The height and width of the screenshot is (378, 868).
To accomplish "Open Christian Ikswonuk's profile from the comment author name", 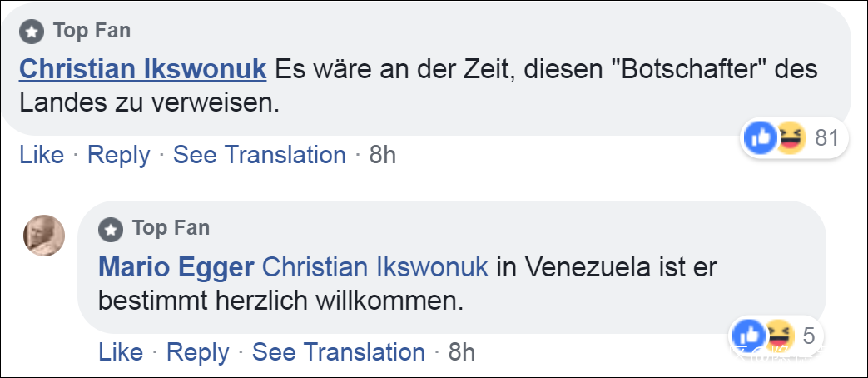I will click(x=142, y=69).
